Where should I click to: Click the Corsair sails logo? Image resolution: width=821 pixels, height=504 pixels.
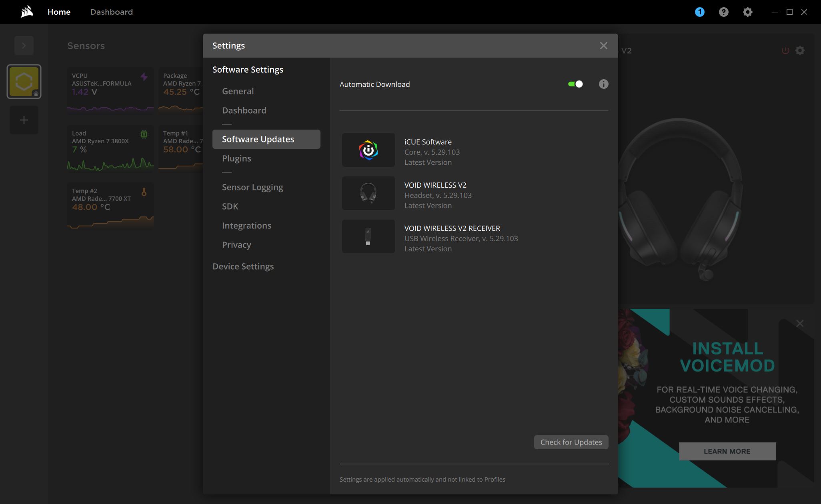pos(27,12)
